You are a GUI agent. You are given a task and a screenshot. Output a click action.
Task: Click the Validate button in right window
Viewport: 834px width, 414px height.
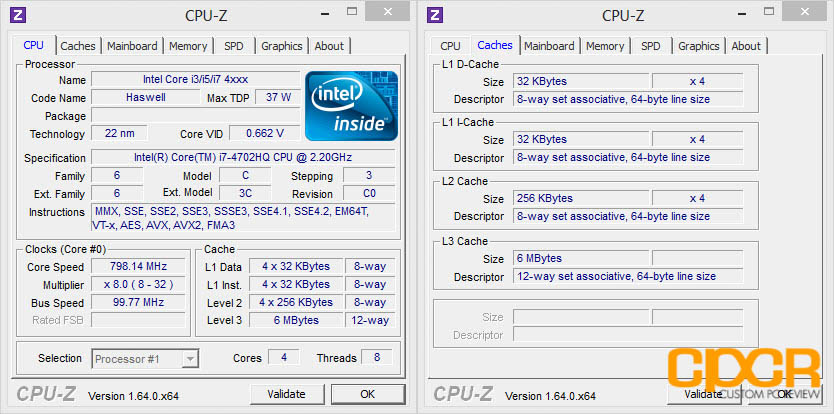[703, 394]
